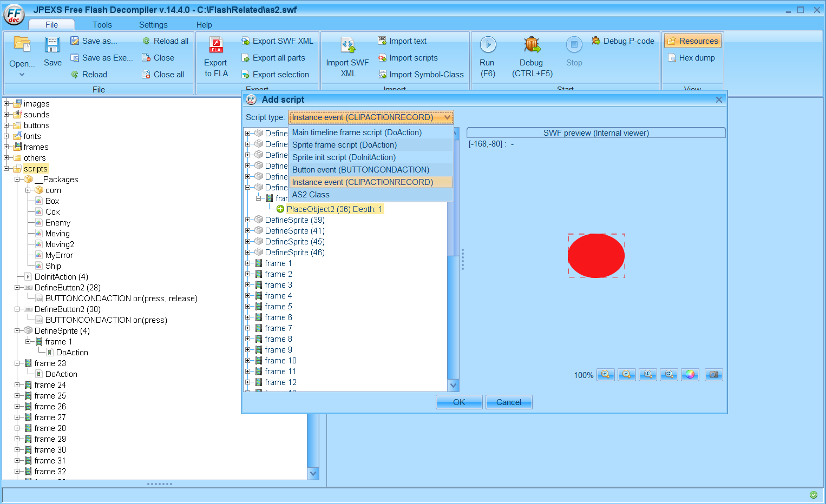This screenshot has height=504, width=826.
Task: Open the preview background color picker
Action: pyautogui.click(x=690, y=375)
